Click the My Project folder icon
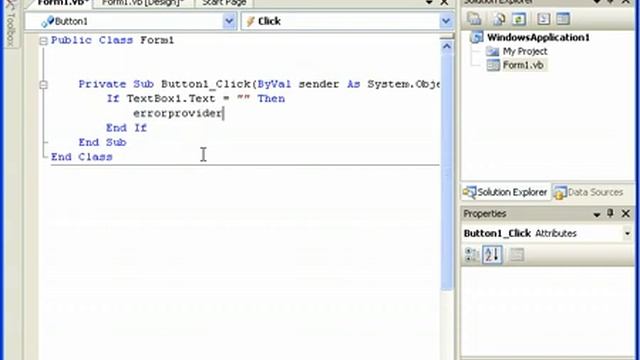Image resolution: width=640 pixels, height=360 pixels. click(493, 51)
